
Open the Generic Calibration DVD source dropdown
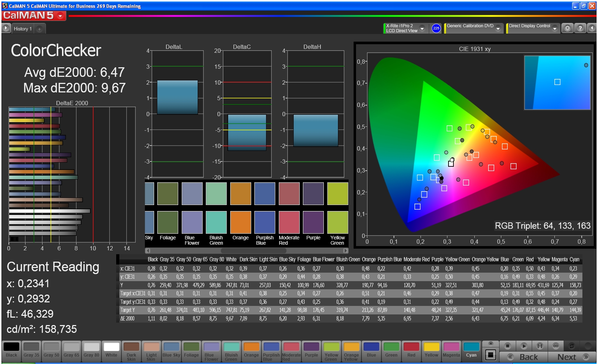coord(498,28)
